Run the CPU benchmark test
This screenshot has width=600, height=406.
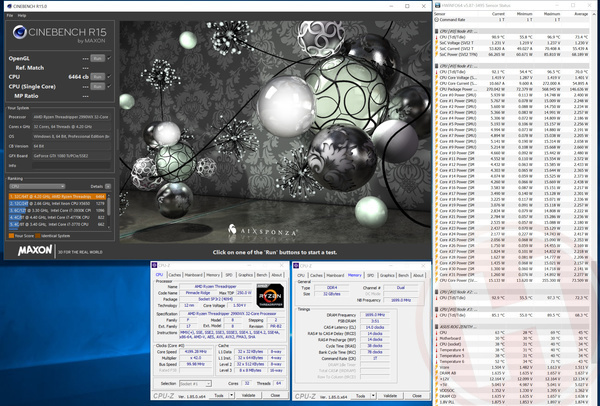click(x=98, y=77)
